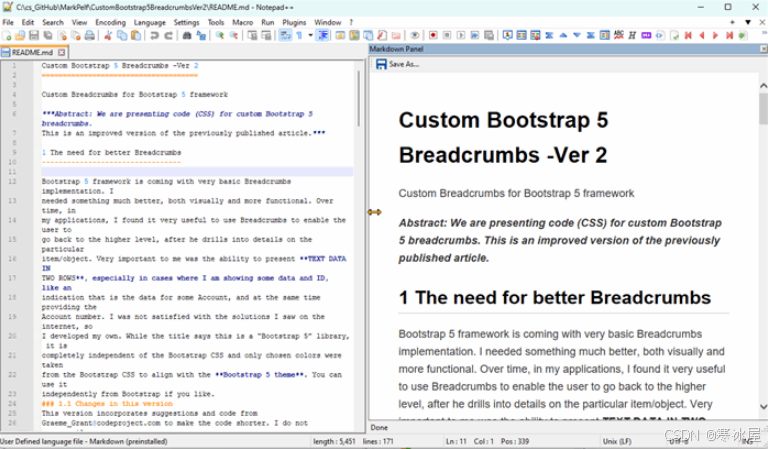Image resolution: width=768 pixels, height=449 pixels.
Task: Toggle Show All Characters pilcrow icon
Action: tap(299, 35)
